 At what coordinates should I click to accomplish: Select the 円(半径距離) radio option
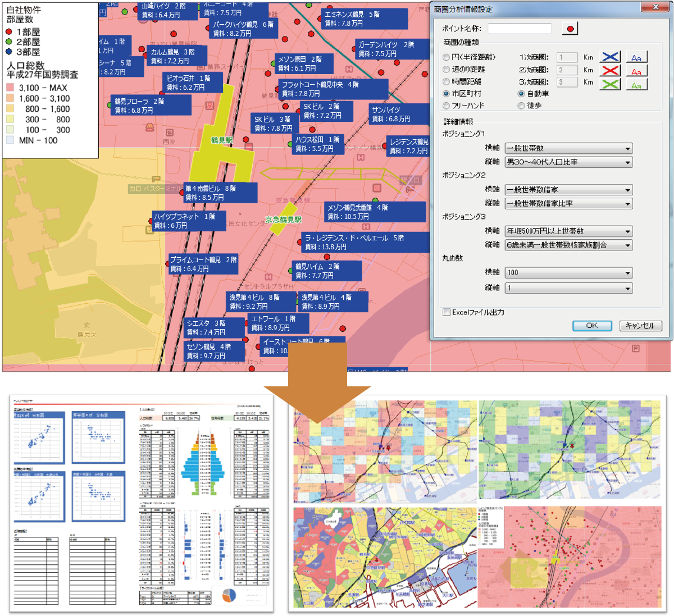click(x=447, y=57)
